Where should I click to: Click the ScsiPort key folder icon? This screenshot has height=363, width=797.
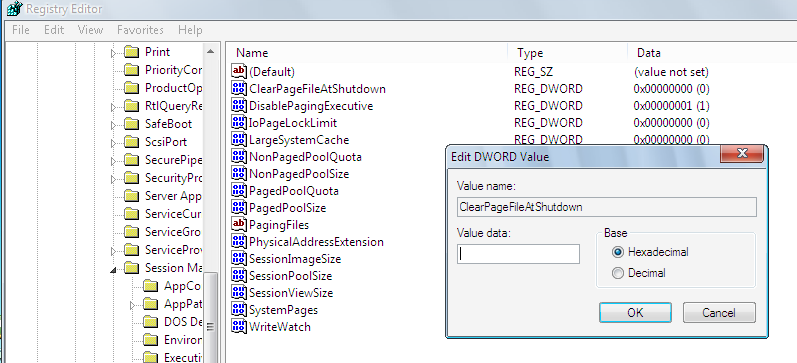[x=132, y=142]
